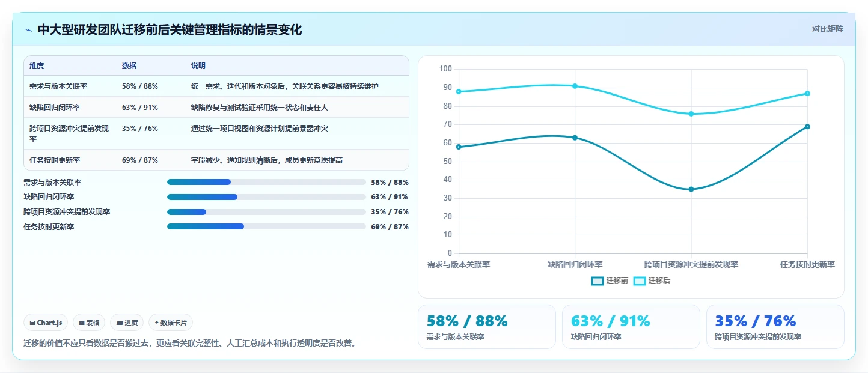868x373 pixels.
Task: Click the 迁移前 legend color box
Action: click(598, 281)
